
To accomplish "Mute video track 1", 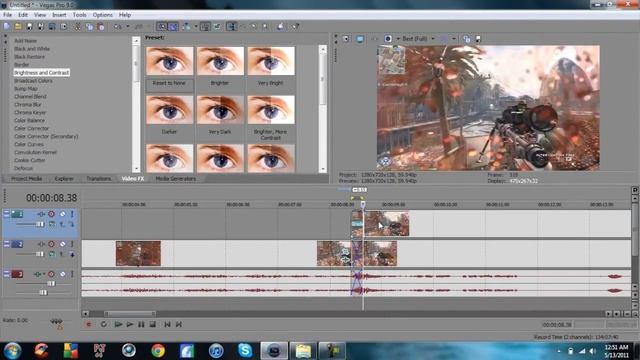I will point(62,214).
